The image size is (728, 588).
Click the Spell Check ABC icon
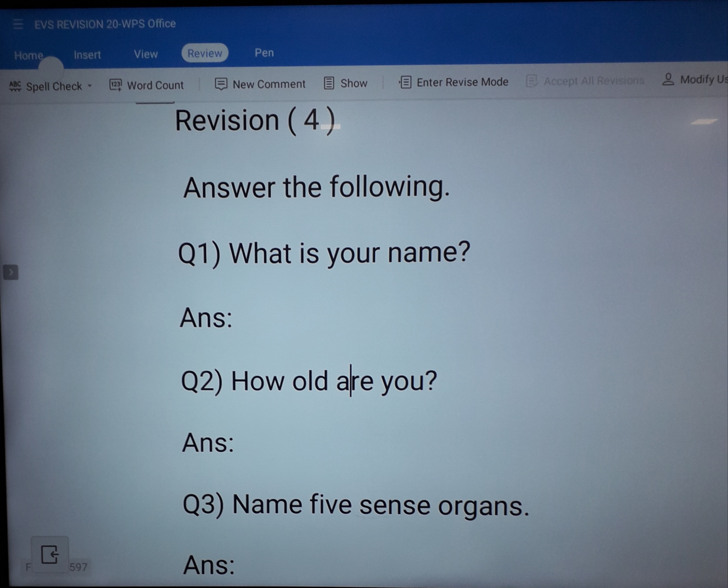(15, 86)
